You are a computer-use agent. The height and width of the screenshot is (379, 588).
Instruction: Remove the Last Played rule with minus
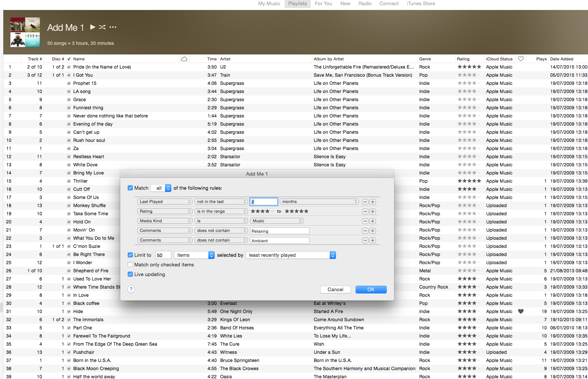point(365,202)
